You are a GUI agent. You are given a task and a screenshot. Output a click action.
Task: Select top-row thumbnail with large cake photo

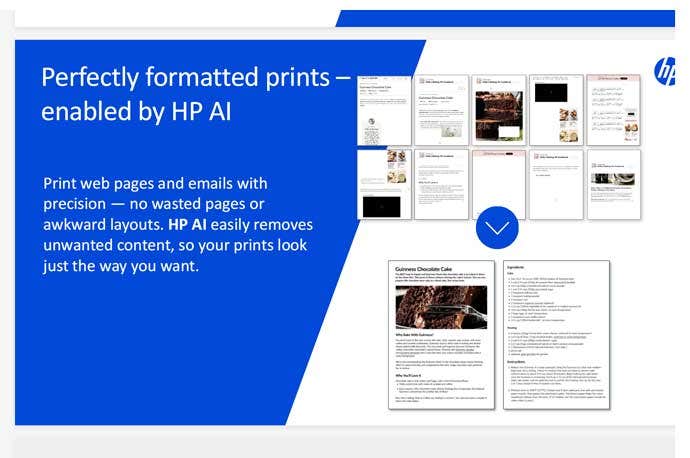tap(498, 109)
